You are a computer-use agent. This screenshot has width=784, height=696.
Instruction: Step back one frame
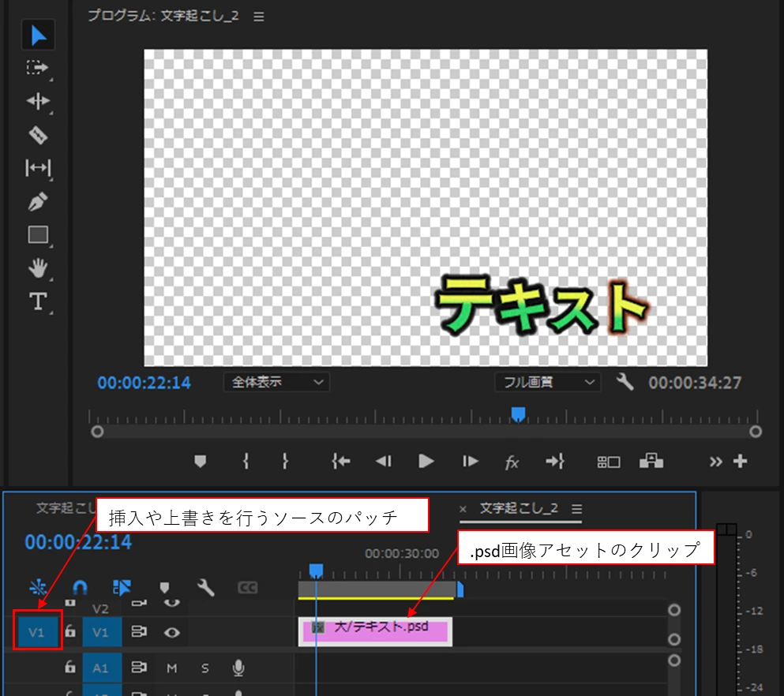[x=384, y=461]
